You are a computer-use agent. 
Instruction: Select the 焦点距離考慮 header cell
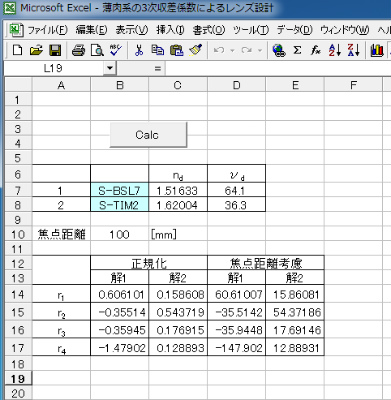pos(266,263)
